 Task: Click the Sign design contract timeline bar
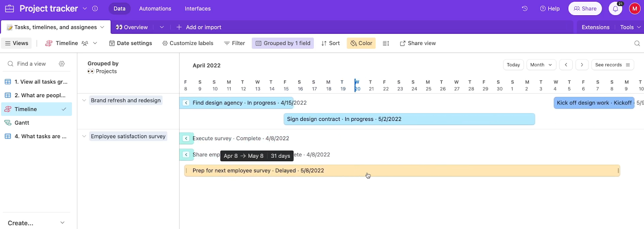point(409,119)
